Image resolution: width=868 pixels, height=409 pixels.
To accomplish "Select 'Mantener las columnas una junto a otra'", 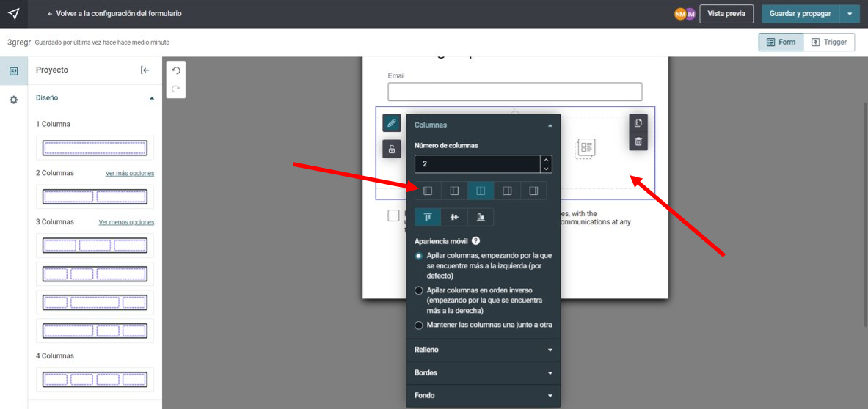I will coord(418,325).
